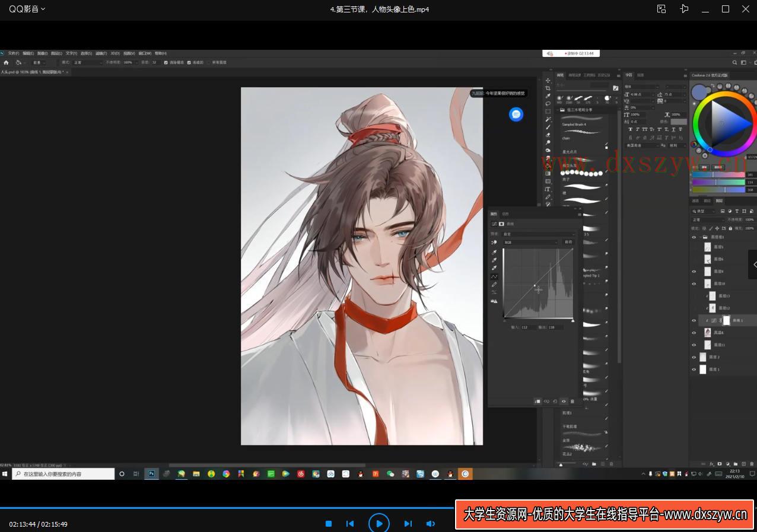Select the Rectangular Marquee tool
Image resolution: width=757 pixels, height=532 pixels.
(x=548, y=112)
